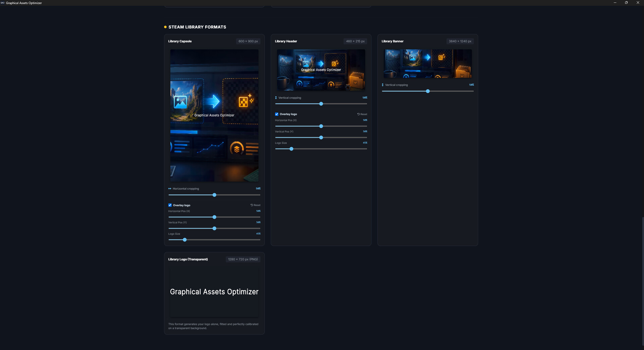Click the Library Banner preview image
The height and width of the screenshot is (350, 644).
click(428, 64)
